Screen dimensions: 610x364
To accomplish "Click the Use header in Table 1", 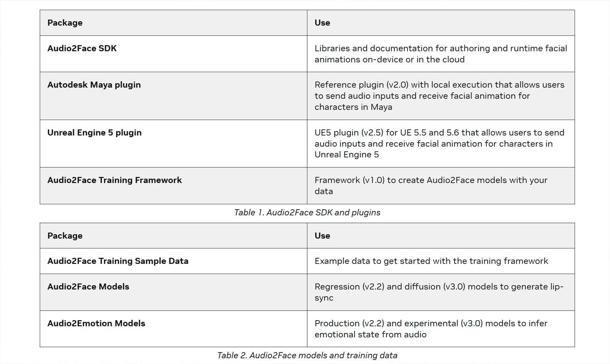I will (x=322, y=23).
